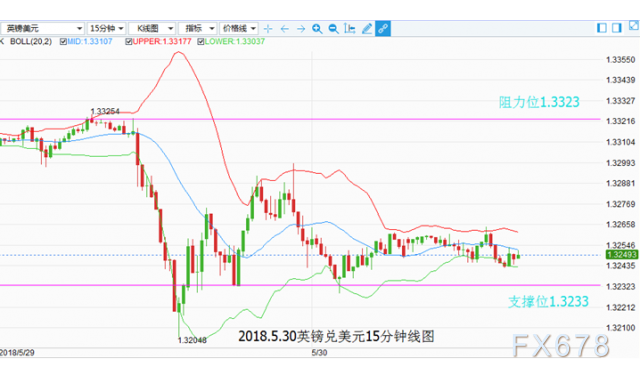Click the UPPER:1.33177 value text

162,42
